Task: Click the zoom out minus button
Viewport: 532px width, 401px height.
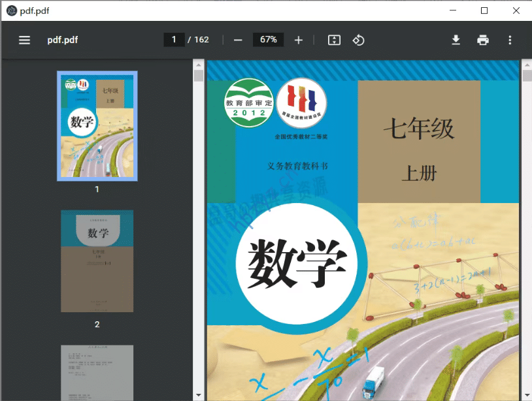Action: pos(238,40)
